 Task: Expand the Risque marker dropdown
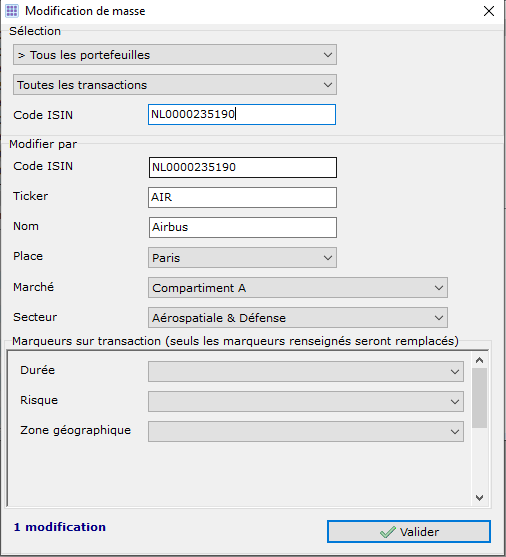(306, 401)
